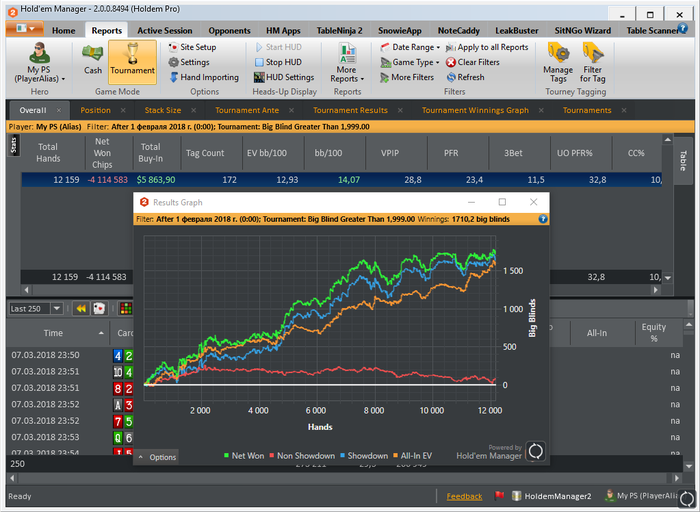Select the Stack Size report tab
Screen dimensions: 700x512
click(x=163, y=110)
